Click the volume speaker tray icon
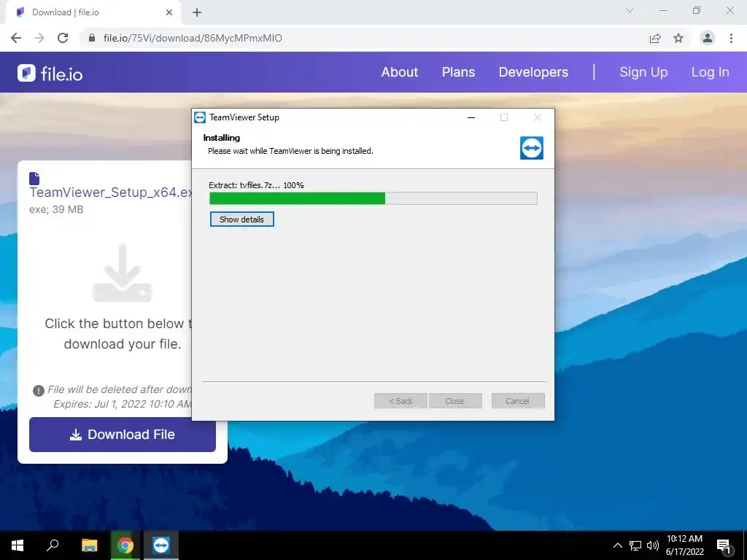Image resolution: width=747 pixels, height=560 pixels. click(x=653, y=545)
